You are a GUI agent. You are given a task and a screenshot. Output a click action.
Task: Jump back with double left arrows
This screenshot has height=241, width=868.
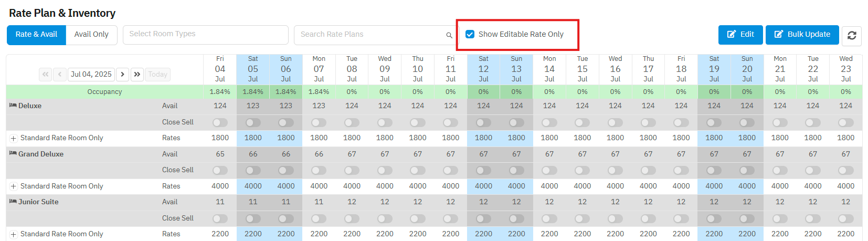(46, 75)
